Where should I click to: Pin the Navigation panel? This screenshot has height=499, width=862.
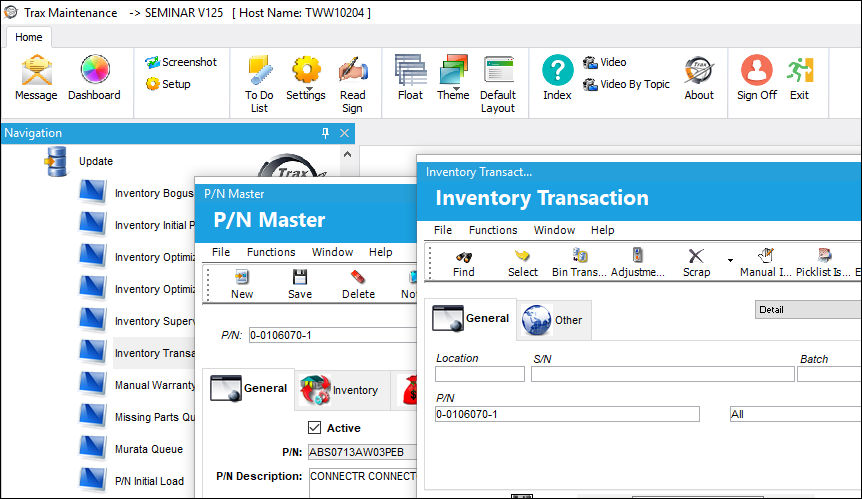(325, 133)
